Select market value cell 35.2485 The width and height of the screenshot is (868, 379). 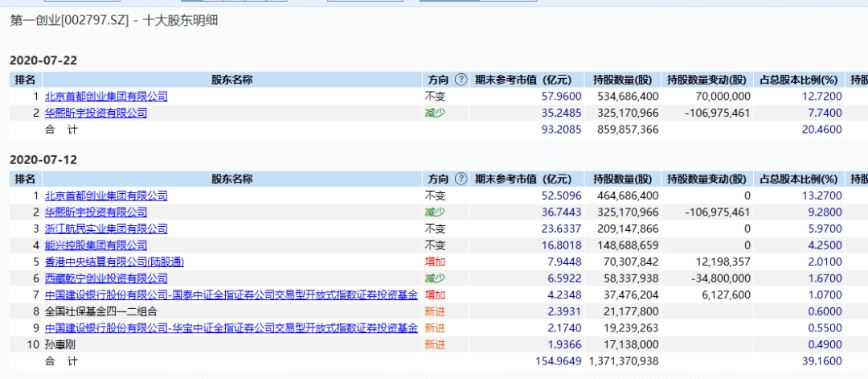pos(561,113)
